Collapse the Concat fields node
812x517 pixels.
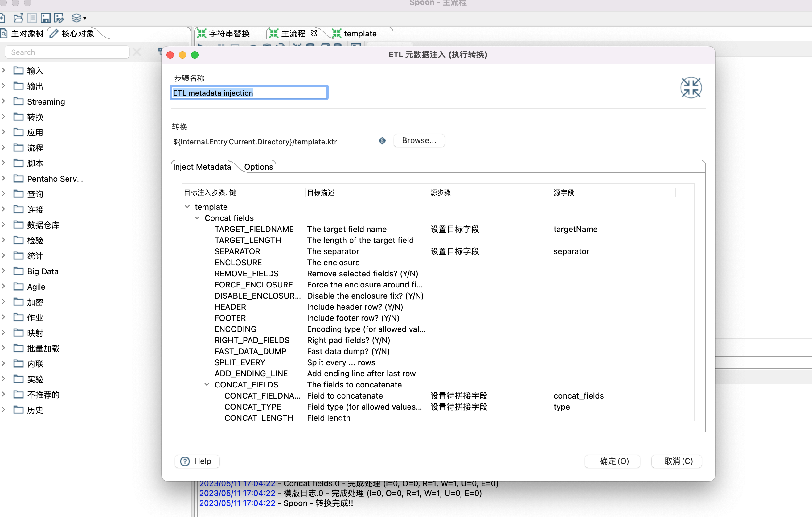[x=197, y=218]
